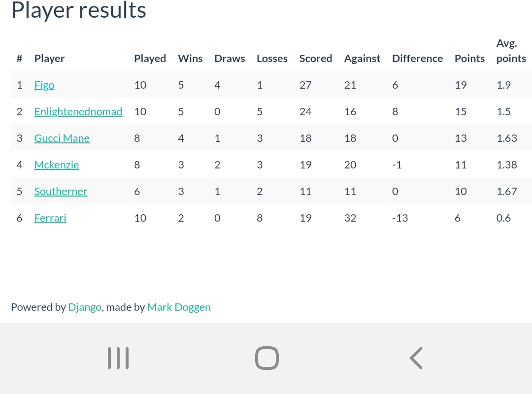
Task: Open Enlightenednomad's player profile
Action: point(78,112)
